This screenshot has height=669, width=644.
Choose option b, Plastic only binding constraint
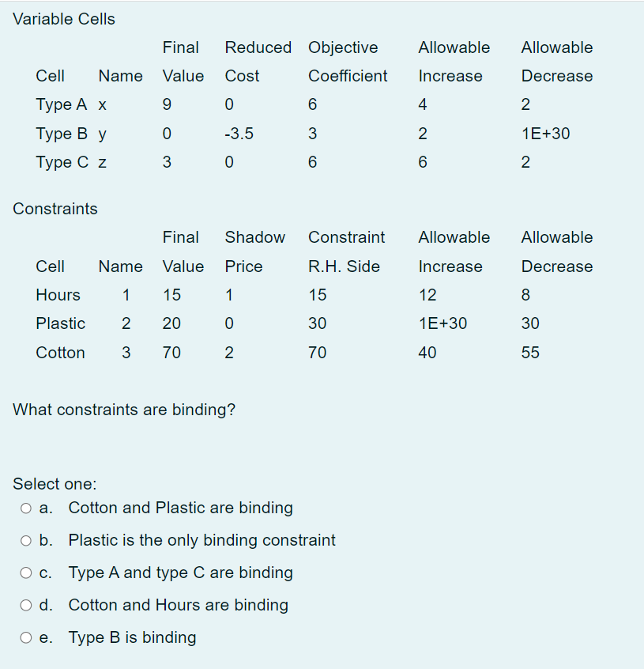point(201,540)
